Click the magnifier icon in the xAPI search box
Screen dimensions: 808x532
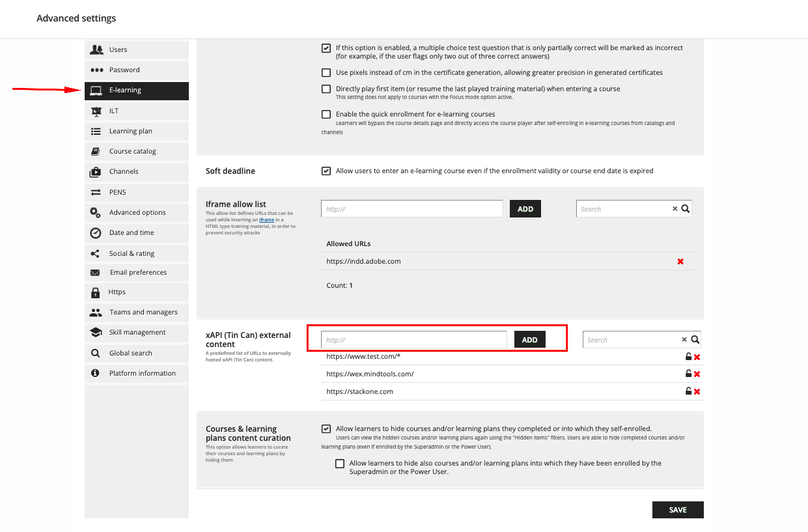click(695, 339)
